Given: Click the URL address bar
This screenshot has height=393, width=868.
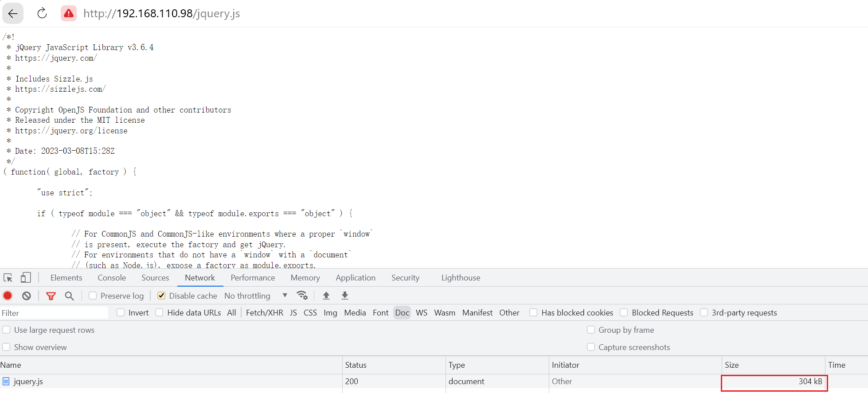Looking at the screenshot, I should point(162,13).
